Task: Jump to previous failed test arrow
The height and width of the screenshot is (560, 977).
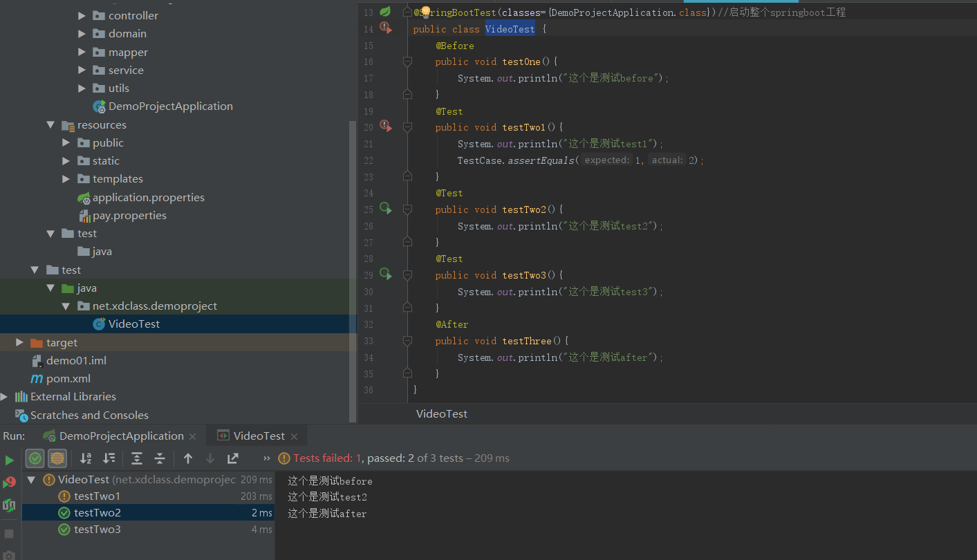Action: pyautogui.click(x=187, y=458)
